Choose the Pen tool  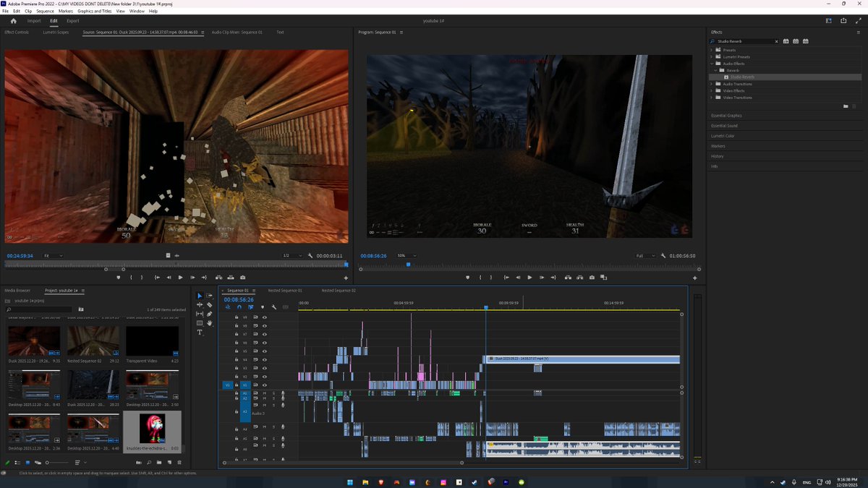click(210, 314)
